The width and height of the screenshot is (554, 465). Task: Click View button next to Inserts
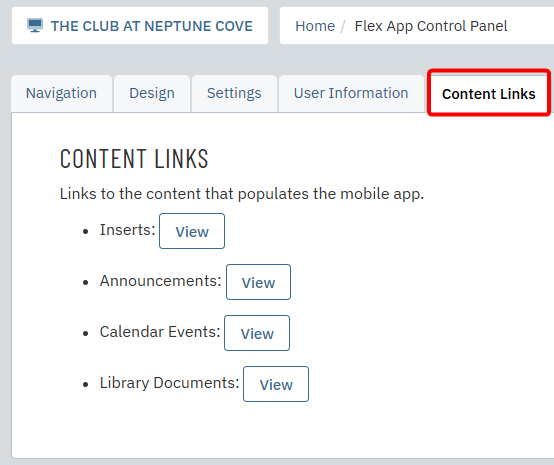(192, 231)
